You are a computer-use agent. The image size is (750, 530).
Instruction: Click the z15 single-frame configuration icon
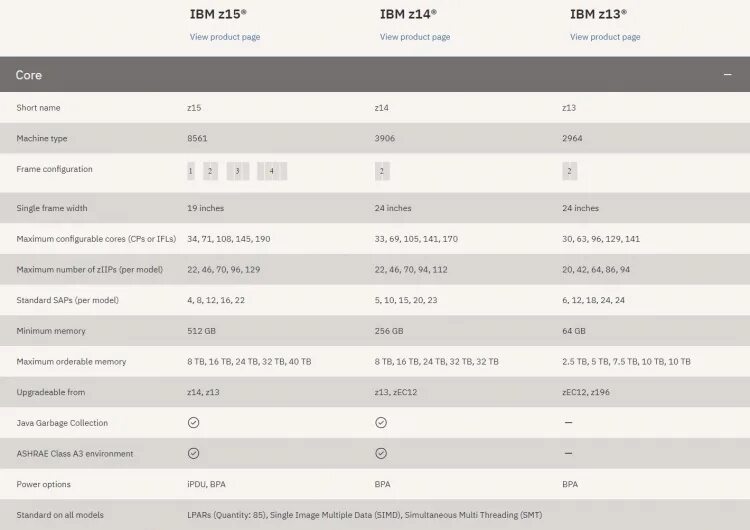pyautogui.click(x=191, y=171)
